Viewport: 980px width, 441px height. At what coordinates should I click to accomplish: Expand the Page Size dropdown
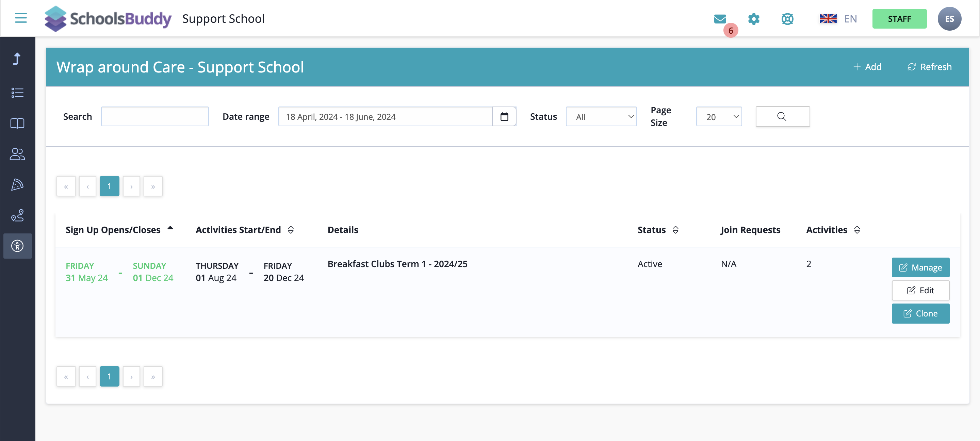click(719, 116)
